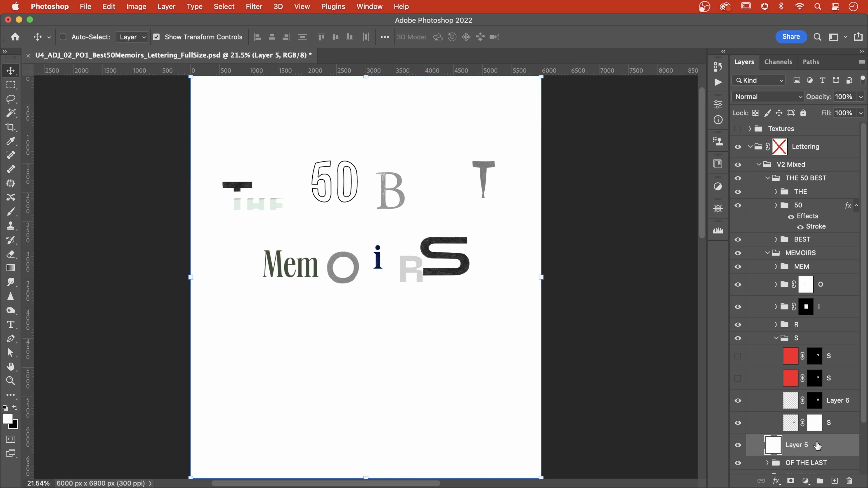This screenshot has width=868, height=488.
Task: Select the Move tool
Action: point(11,71)
